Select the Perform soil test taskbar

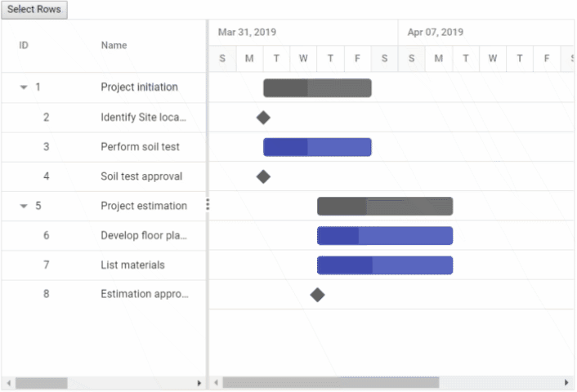tap(317, 147)
